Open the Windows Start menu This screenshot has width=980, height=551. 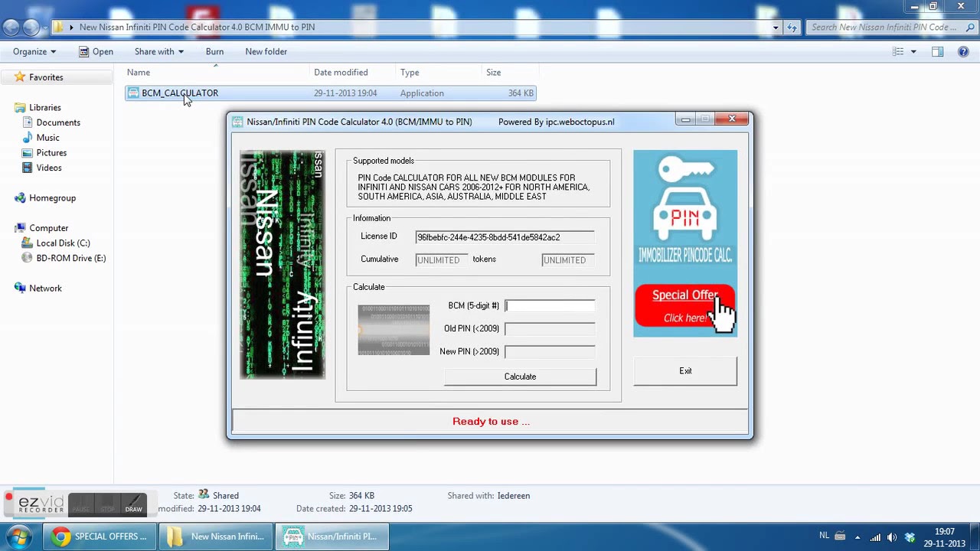coord(18,536)
